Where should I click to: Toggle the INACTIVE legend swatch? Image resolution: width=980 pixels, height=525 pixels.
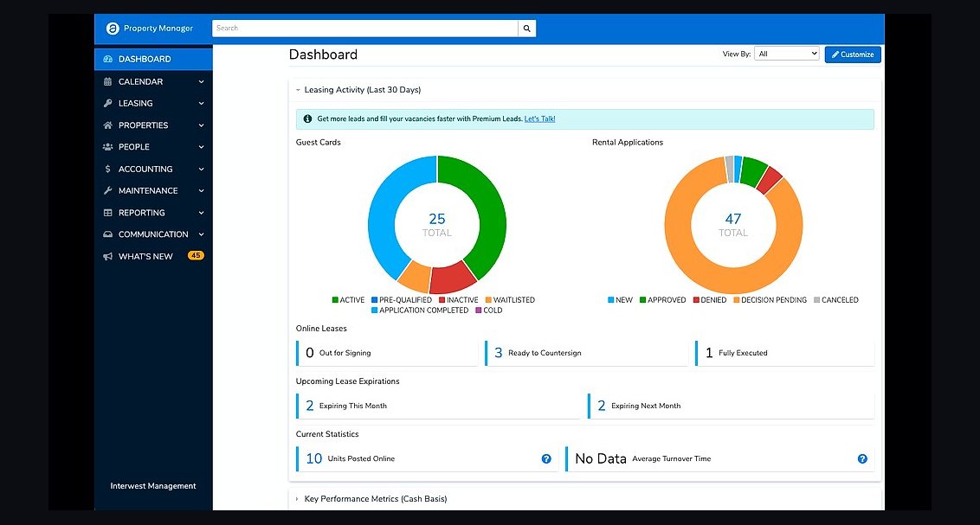(442, 300)
